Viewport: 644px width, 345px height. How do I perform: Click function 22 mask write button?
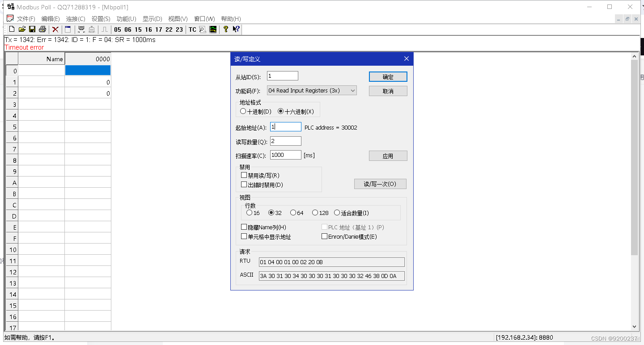pos(169,29)
